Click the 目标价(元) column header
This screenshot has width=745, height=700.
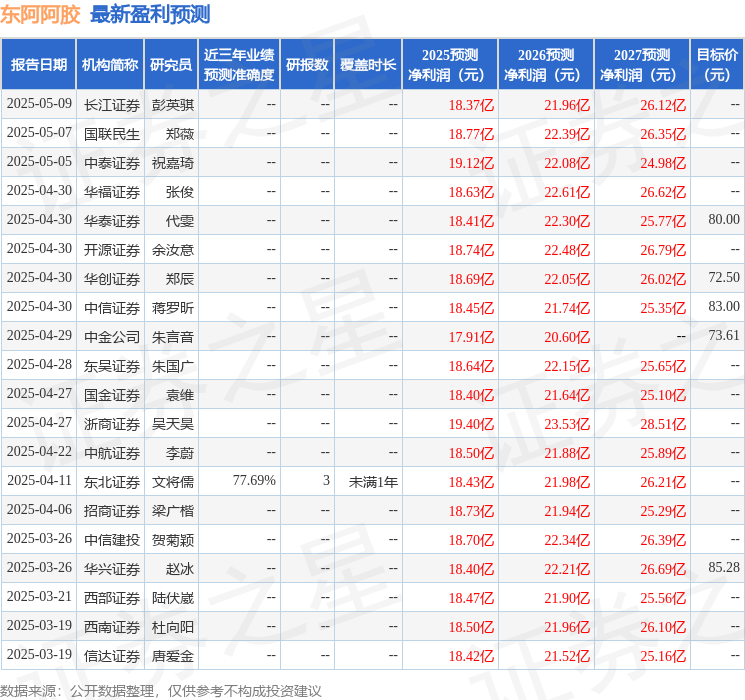pos(716,65)
